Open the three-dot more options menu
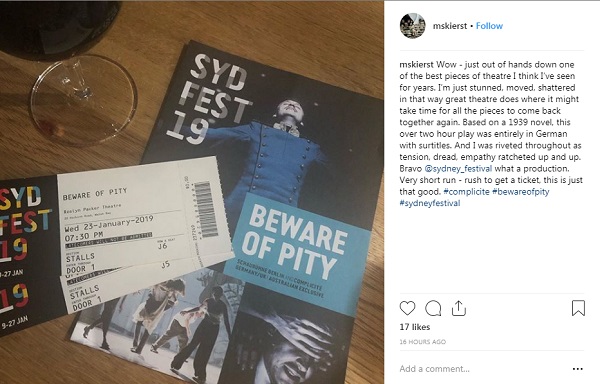This screenshot has width=600, height=384. (577, 369)
